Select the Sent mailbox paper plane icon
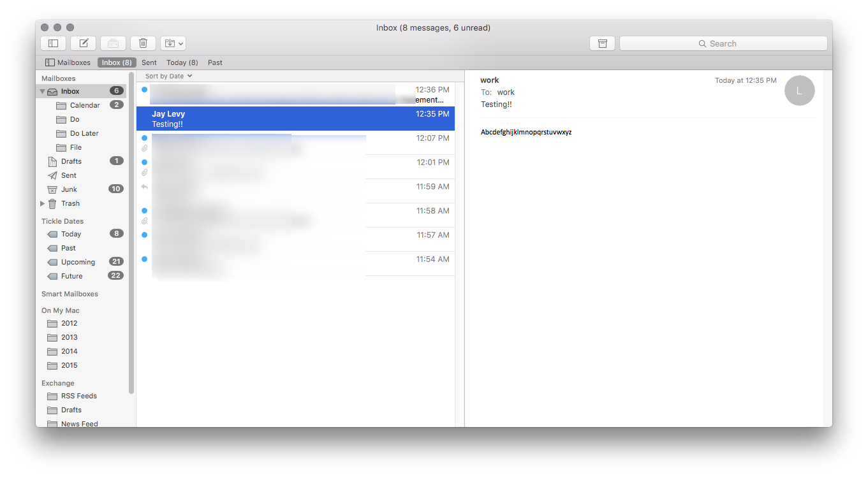The image size is (868, 478). (x=53, y=175)
